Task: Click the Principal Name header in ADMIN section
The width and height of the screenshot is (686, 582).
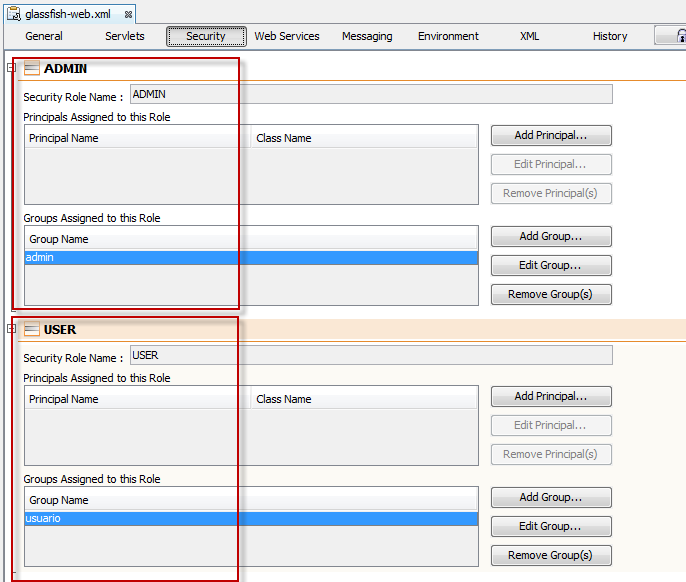Action: point(137,138)
